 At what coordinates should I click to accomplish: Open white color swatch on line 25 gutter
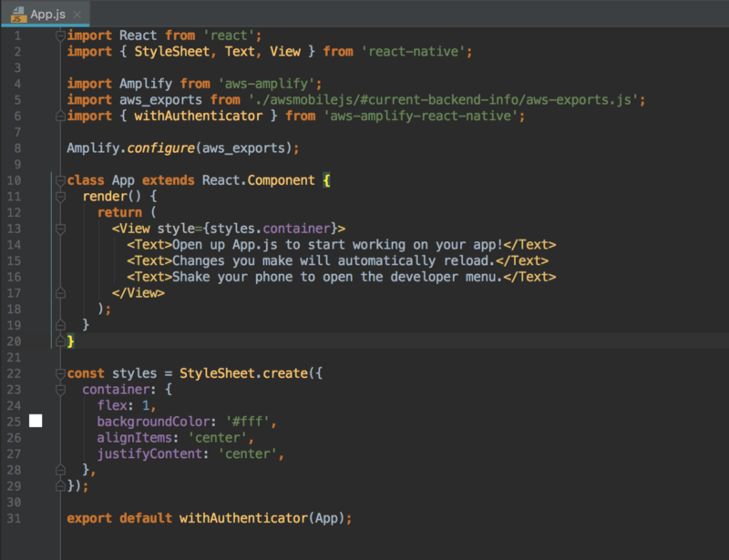click(x=36, y=421)
